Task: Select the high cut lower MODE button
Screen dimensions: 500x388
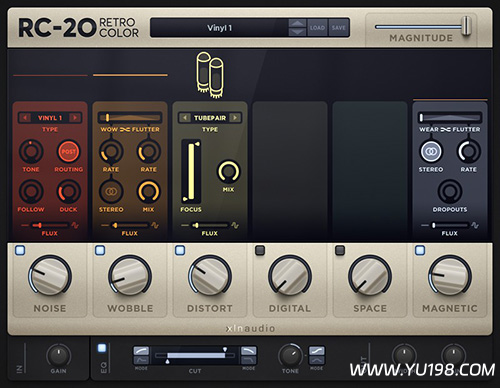Action: tap(249, 360)
